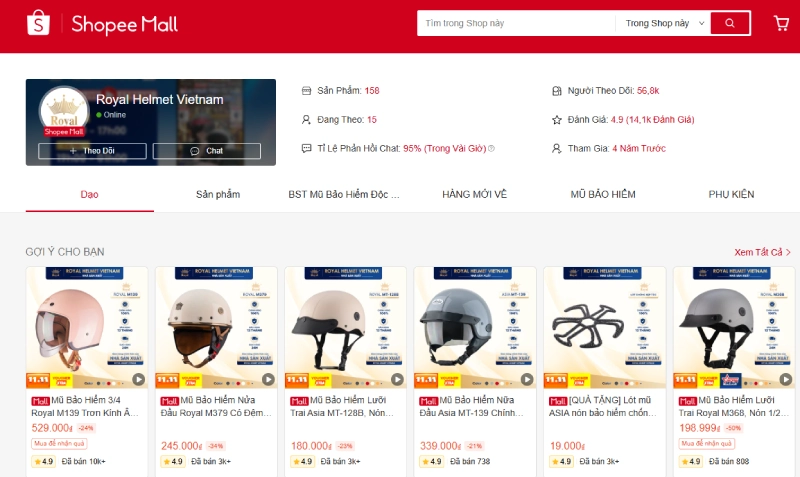800x477 pixels.
Task: Click the Royal Helmet shop avatar logo
Action: (x=64, y=111)
